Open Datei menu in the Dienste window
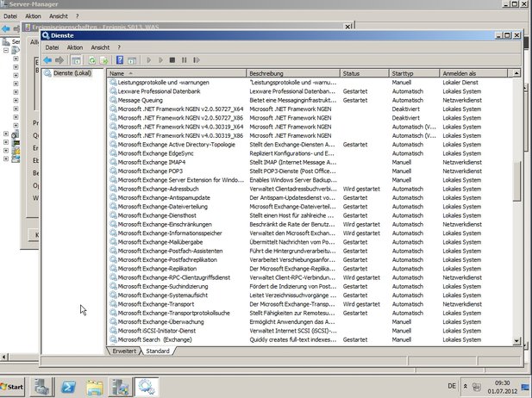Viewport: 532px width, 398px height. pos(53,47)
